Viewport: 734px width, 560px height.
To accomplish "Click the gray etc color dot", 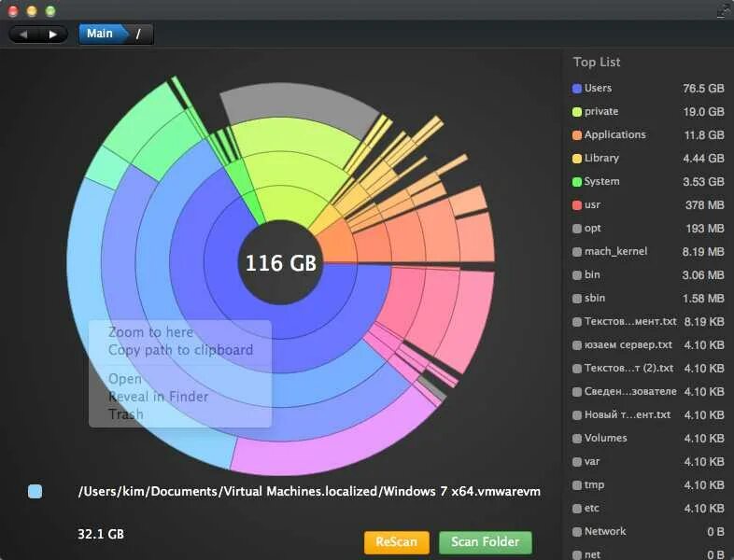I will pyautogui.click(x=577, y=509).
